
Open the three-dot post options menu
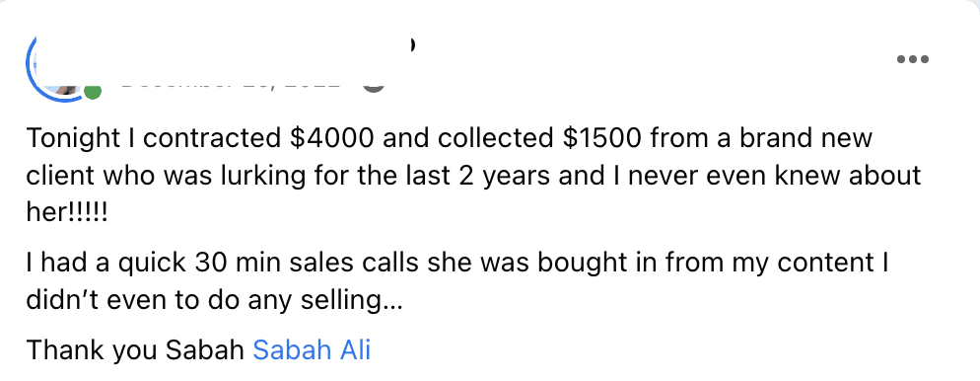click(913, 59)
